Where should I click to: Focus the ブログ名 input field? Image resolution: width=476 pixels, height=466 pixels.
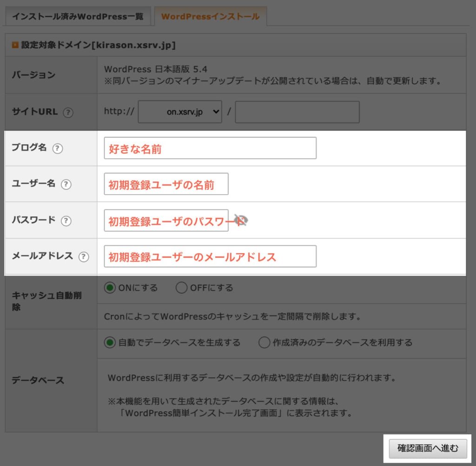[210, 148]
